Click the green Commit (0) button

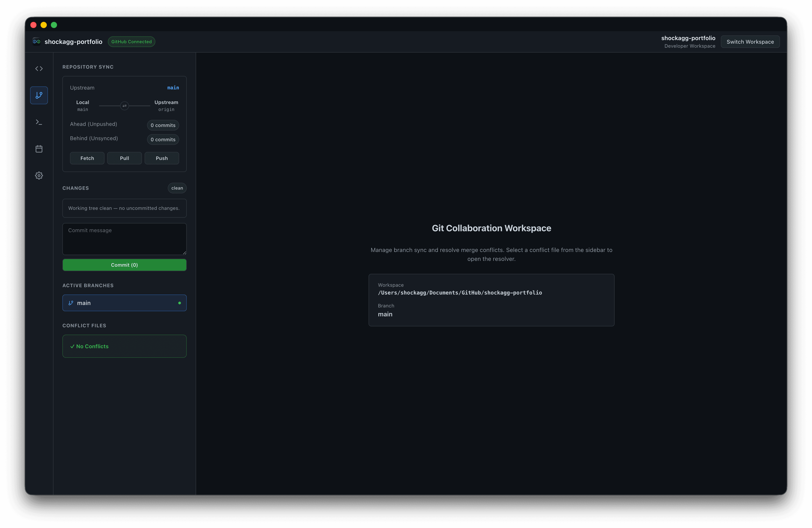[125, 265]
